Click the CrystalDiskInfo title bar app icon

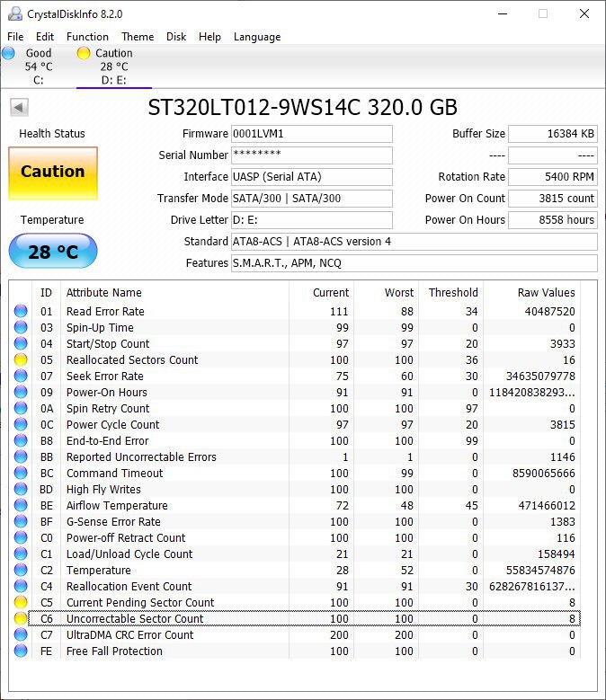[x=15, y=13]
